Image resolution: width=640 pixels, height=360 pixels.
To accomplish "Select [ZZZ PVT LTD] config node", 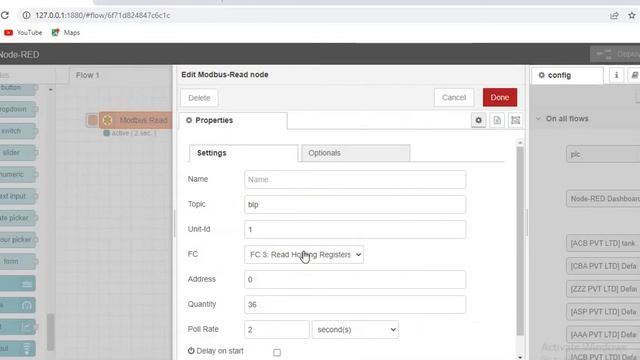I will pos(603,289).
